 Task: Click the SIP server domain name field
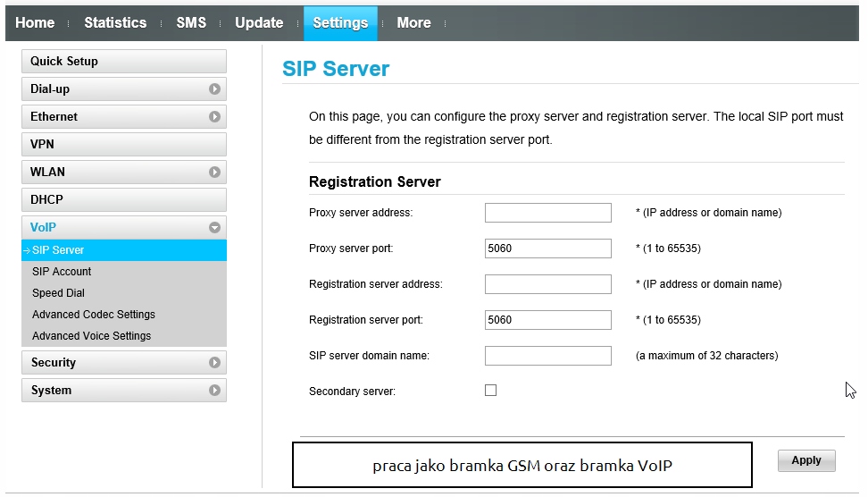(x=547, y=356)
